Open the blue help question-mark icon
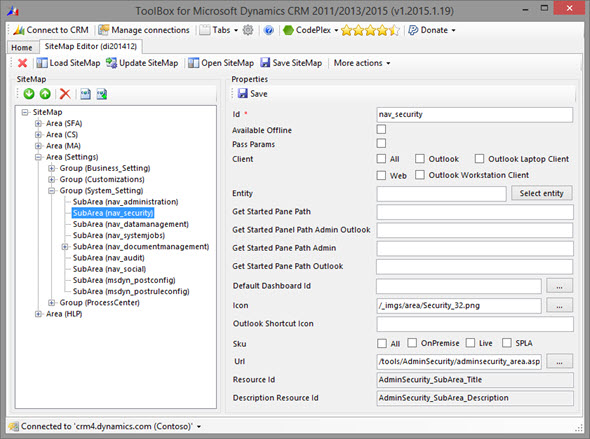 (268, 30)
